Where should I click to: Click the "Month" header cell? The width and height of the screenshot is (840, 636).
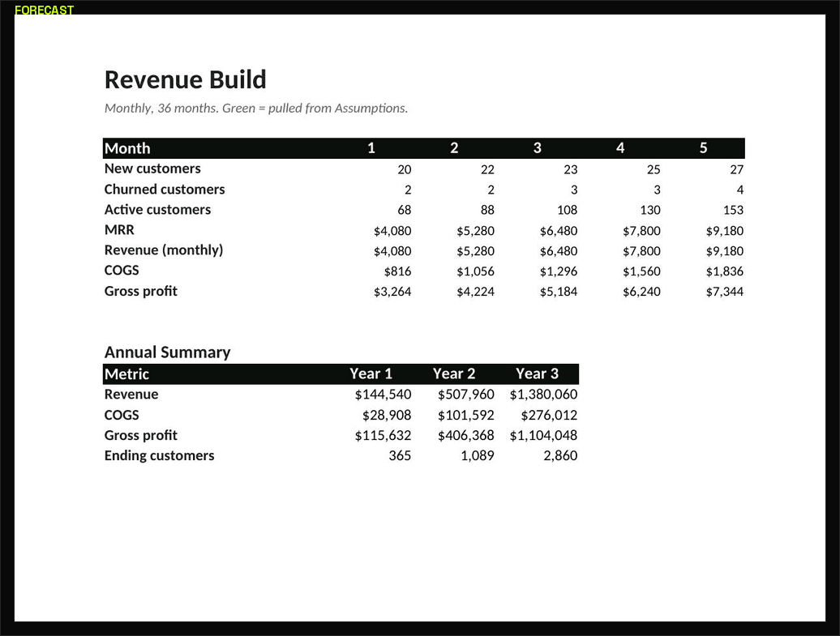tap(127, 148)
